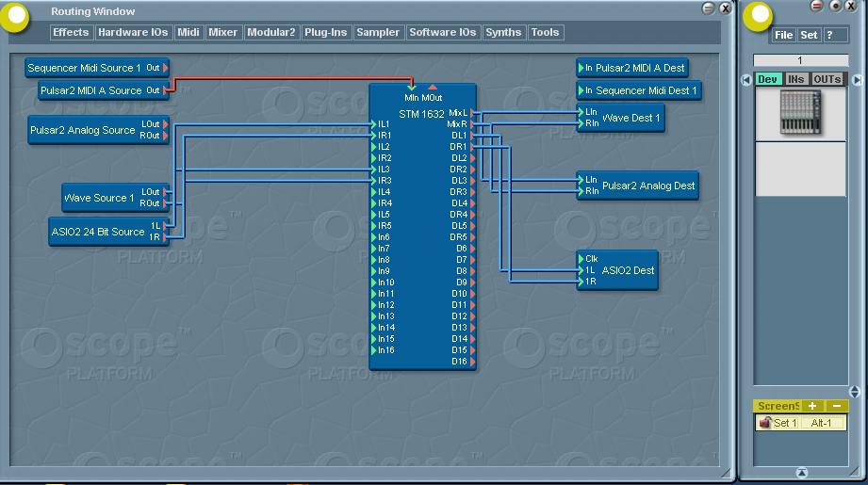Open the Effects menu
The width and height of the screenshot is (868, 485).
pos(71,32)
